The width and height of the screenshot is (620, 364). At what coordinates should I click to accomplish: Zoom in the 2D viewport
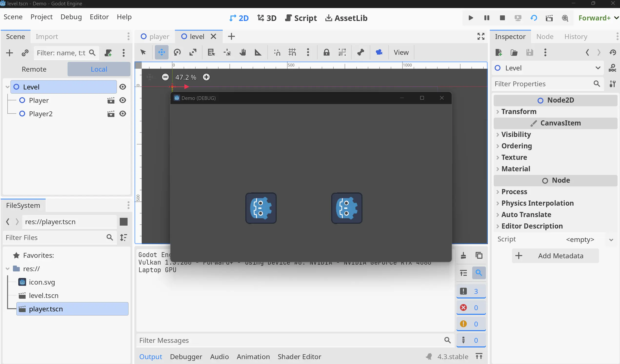(x=206, y=77)
